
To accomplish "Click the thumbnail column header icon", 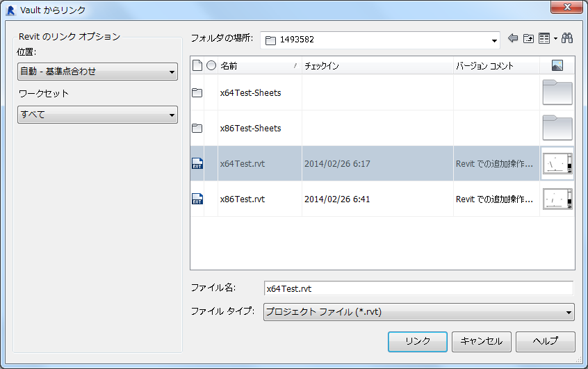I will [557, 65].
